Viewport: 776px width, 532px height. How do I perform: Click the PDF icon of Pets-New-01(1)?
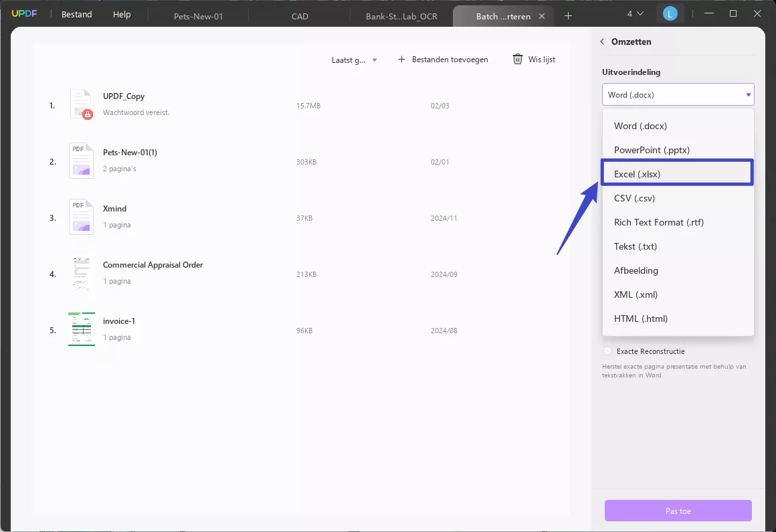[81, 161]
